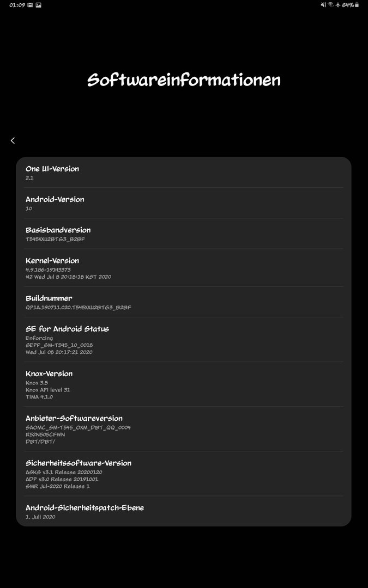Tap the 64% battery percentage text
Image resolution: width=368 pixels, height=588 pixels.
[x=348, y=5]
